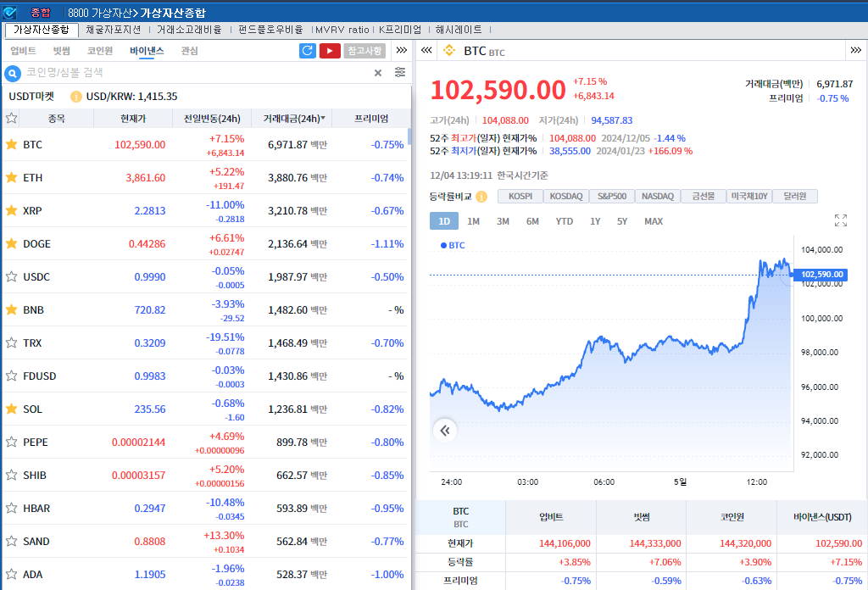Viewport: 868px width, 590px height.
Task: Select the 1M chart period
Action: point(473,221)
